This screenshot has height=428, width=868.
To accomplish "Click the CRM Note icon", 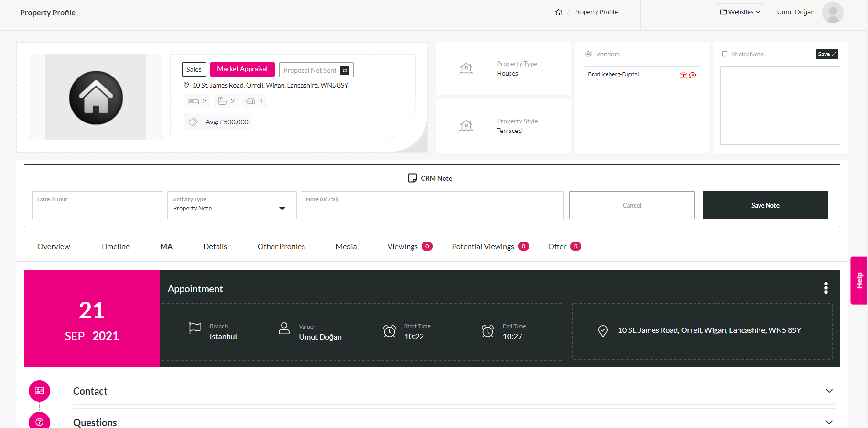I will tap(412, 178).
